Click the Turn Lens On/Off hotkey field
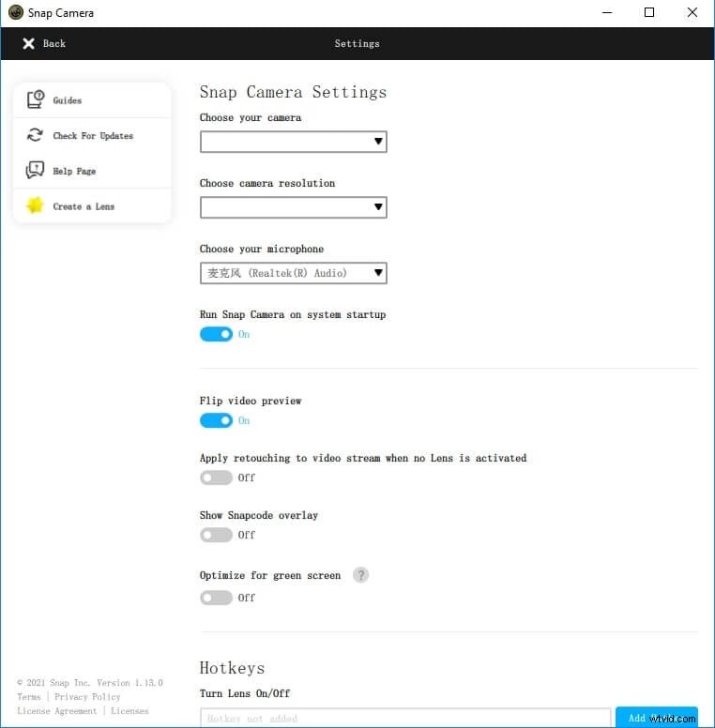Image resolution: width=715 pixels, height=728 pixels. tap(405, 718)
